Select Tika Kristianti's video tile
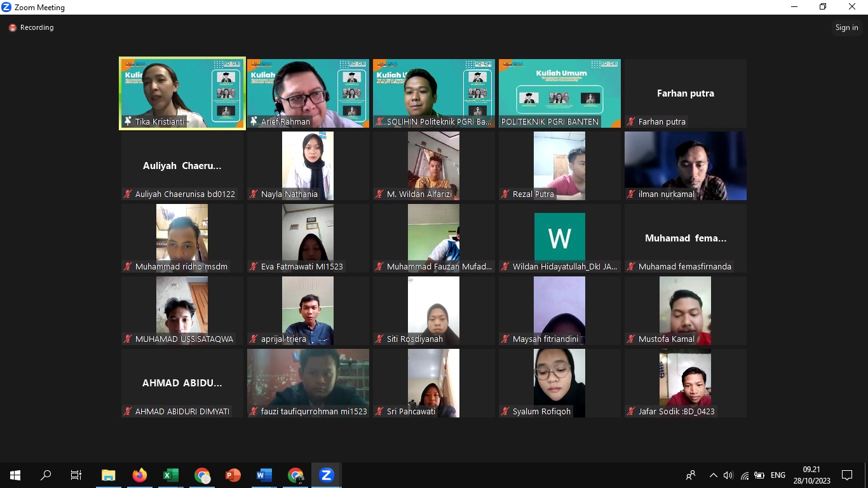Image resolution: width=868 pixels, height=488 pixels. (x=182, y=93)
